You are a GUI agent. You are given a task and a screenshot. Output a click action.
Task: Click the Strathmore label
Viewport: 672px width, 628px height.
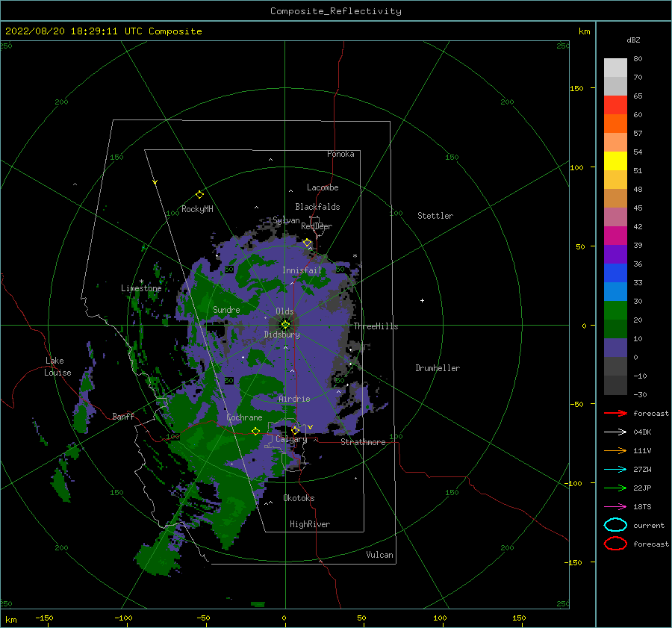pos(363,442)
